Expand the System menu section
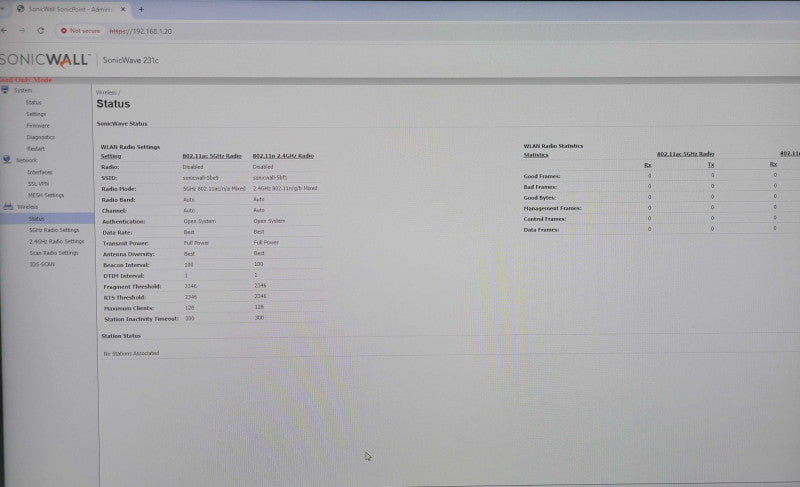 [23, 90]
